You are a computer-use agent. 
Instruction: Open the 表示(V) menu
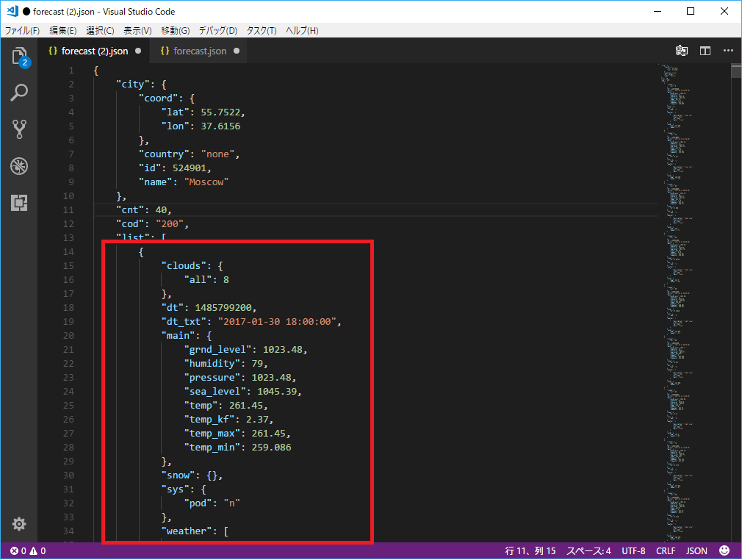tap(137, 31)
